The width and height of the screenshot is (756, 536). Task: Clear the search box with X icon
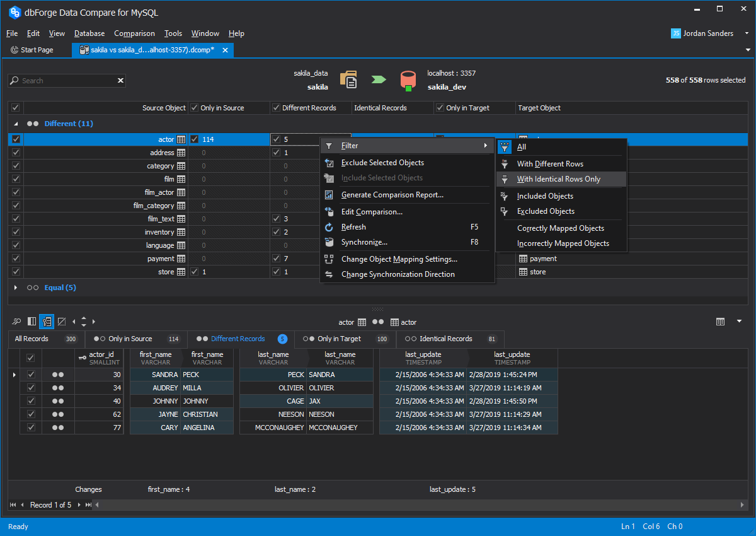click(x=120, y=81)
